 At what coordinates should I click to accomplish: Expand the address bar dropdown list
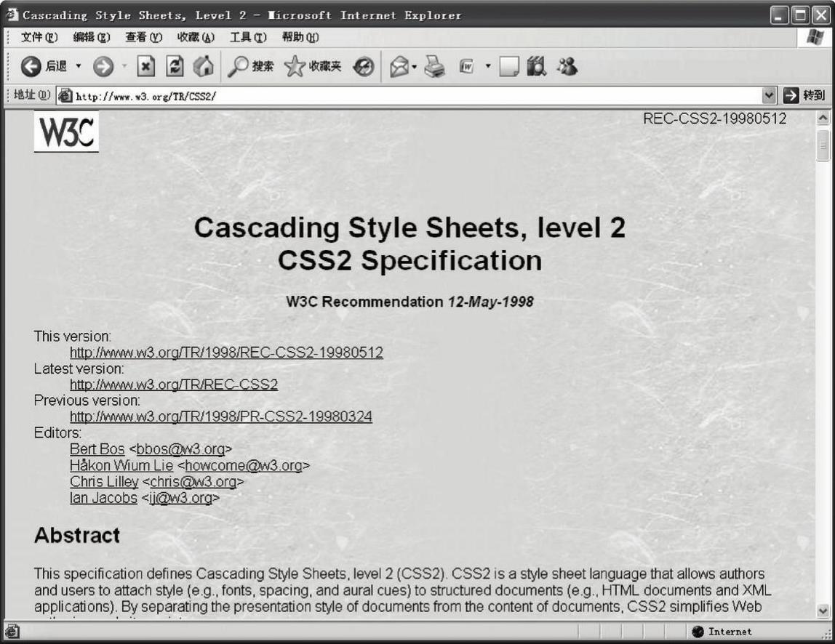pos(768,96)
